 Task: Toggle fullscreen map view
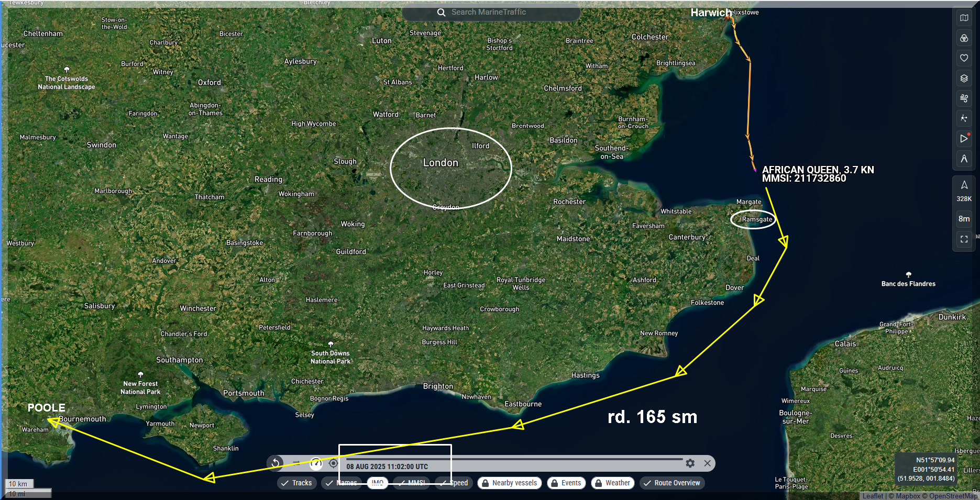click(964, 239)
